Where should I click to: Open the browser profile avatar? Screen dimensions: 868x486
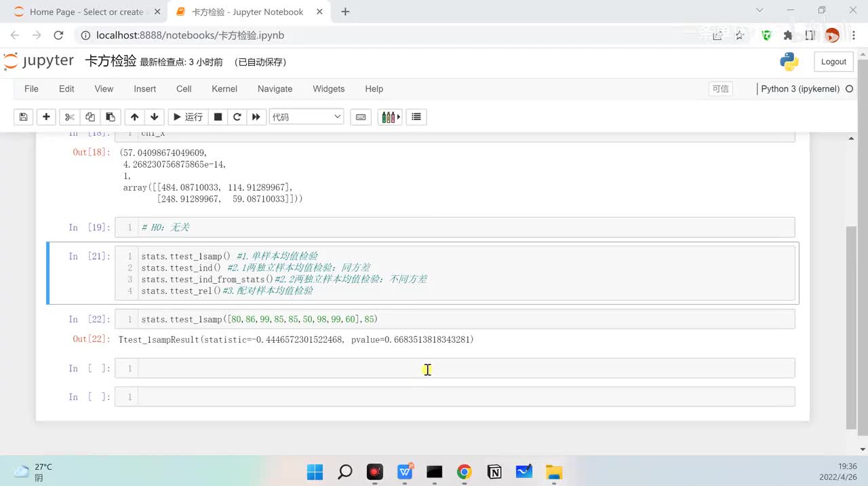click(x=832, y=35)
